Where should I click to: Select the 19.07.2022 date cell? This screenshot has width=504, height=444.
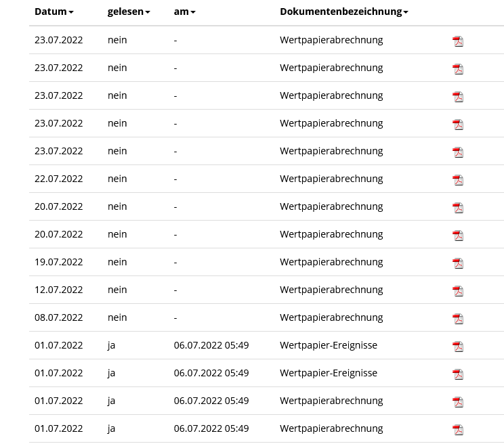pyautogui.click(x=58, y=262)
